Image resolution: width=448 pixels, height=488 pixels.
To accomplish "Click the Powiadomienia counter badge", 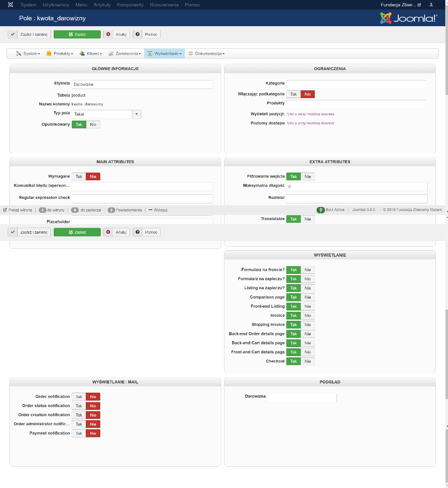I will point(112,210).
